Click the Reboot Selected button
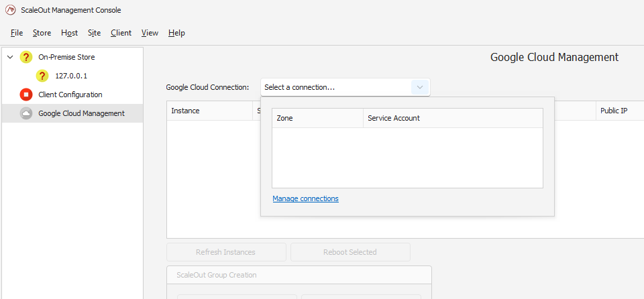 350,252
